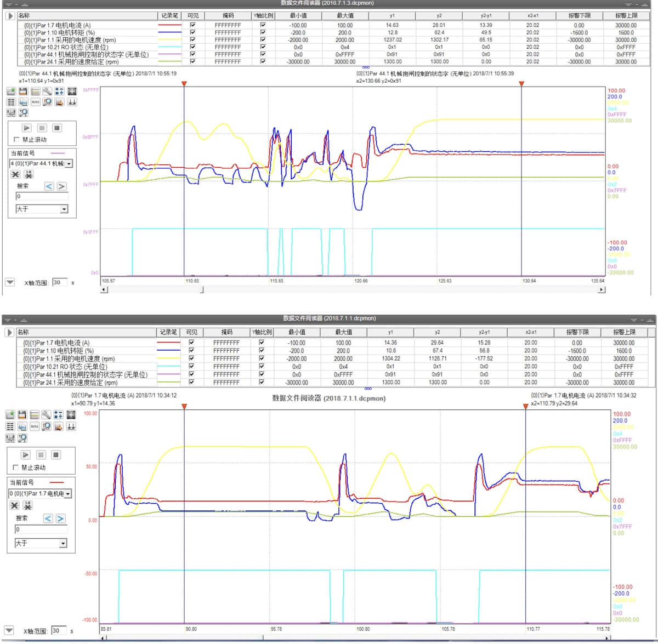Viewport: 658px width, 644px height.
Task: Click the wrench settings icon in upper panel
Action: pos(47,91)
